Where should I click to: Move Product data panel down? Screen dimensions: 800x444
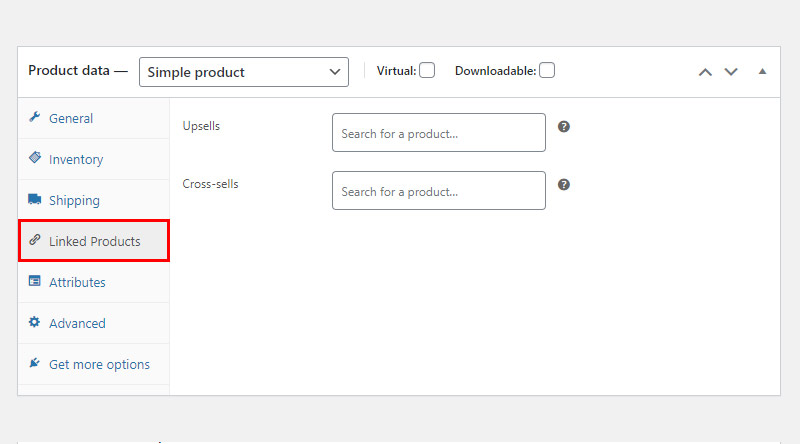(731, 72)
